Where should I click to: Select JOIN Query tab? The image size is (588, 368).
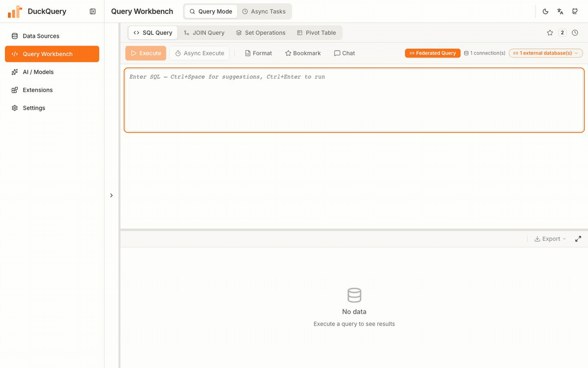point(204,33)
